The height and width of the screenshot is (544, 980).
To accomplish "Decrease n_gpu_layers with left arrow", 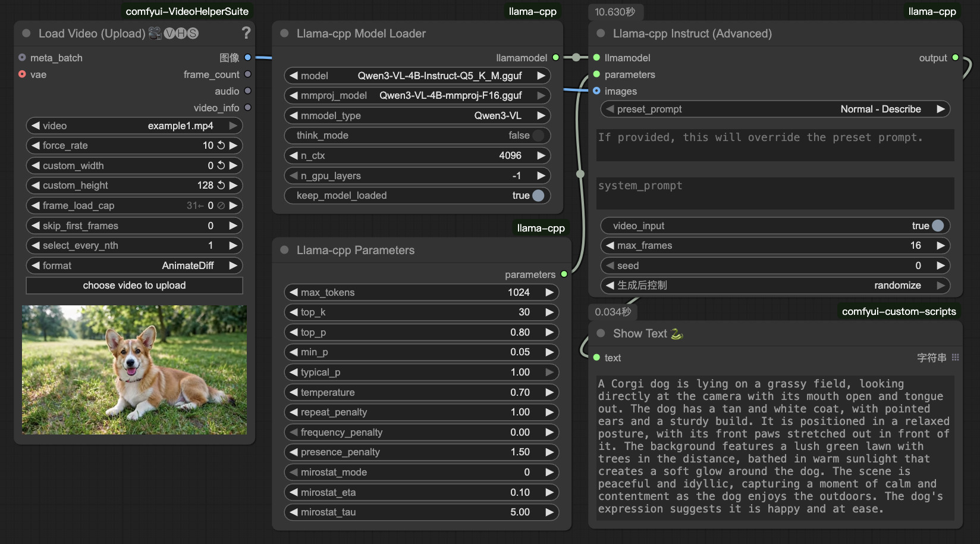I will 294,176.
